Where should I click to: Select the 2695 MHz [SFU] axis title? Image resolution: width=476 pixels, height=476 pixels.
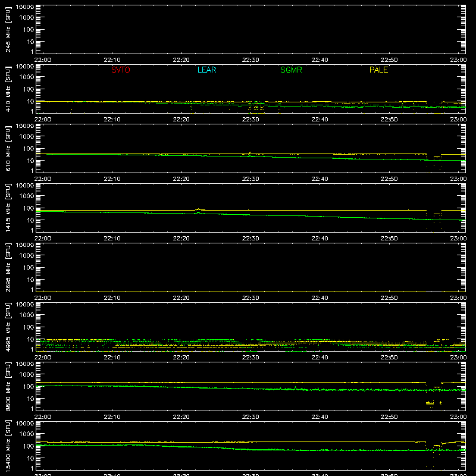pyautogui.click(x=8, y=267)
